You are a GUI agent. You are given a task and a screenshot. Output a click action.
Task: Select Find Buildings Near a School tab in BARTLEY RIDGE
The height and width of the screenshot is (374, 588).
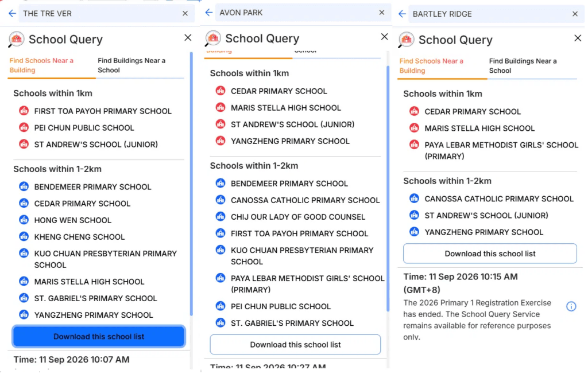[x=532, y=65]
